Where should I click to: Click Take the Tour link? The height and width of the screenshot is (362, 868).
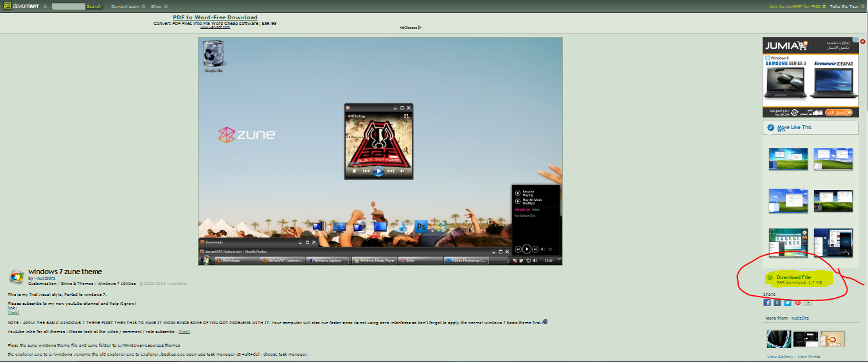click(x=844, y=6)
